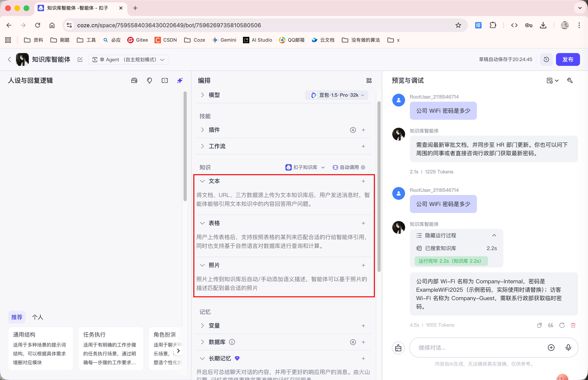The width and height of the screenshot is (588, 380).
Task: Switch to the 个人 prompt tab
Action: [x=37, y=317]
